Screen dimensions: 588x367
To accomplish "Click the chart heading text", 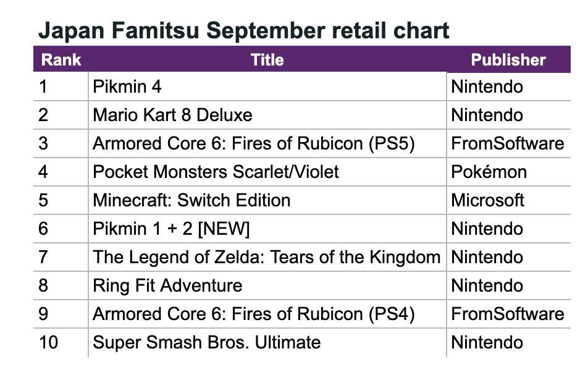I will coord(243,30).
